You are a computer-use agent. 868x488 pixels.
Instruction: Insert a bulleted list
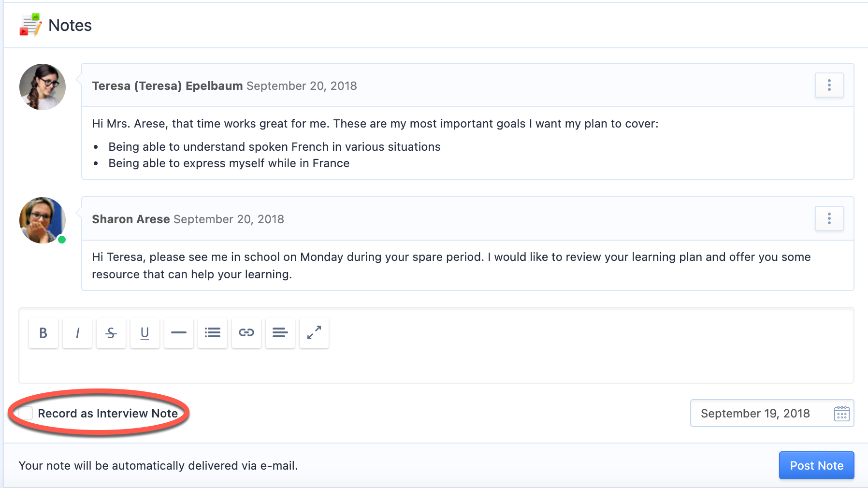(x=213, y=333)
